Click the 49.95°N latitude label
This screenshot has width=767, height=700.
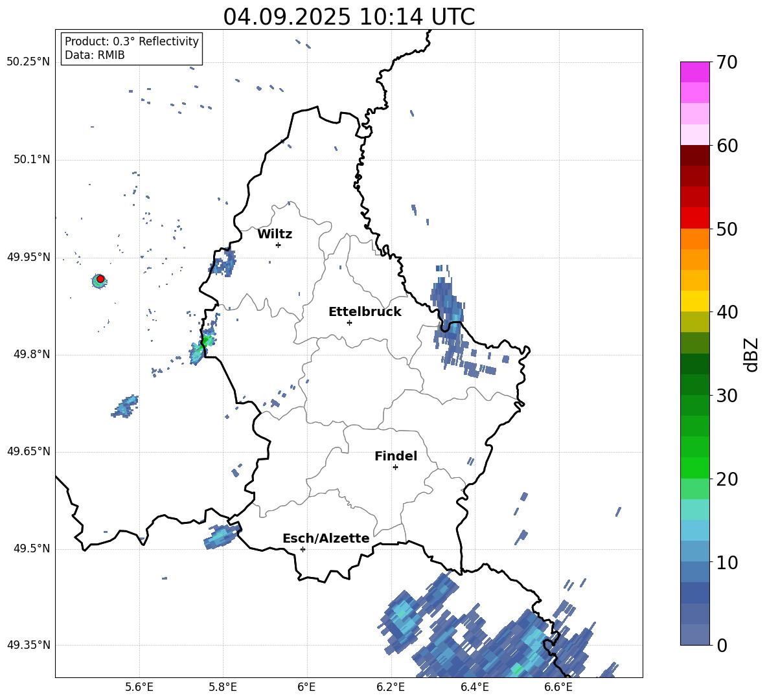(29, 257)
